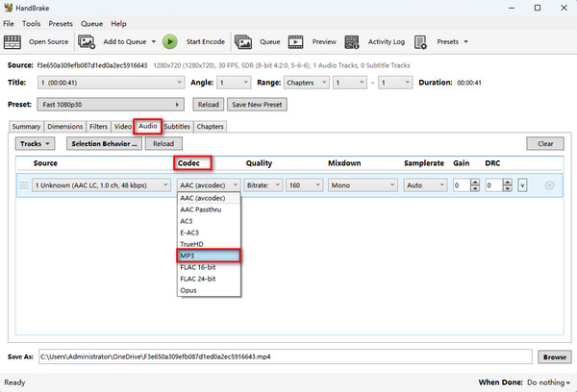Grab the audio track reorder handle
Viewport: 577px width, 392px height.
[24, 185]
